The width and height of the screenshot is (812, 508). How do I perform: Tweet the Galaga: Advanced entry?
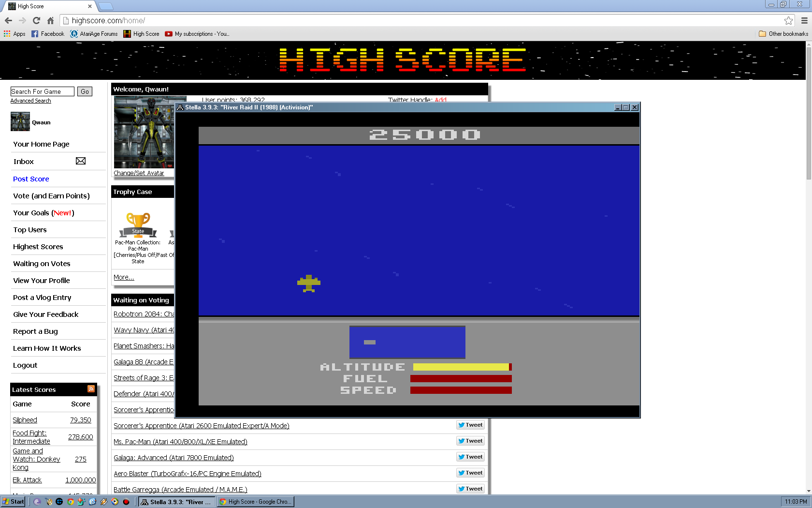470,457
